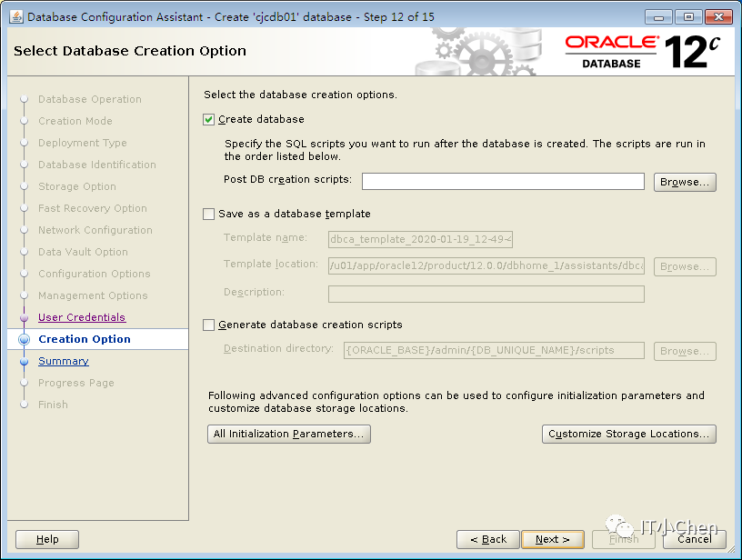
Task: Click 'Select the database creation options.' text
Action: (x=300, y=95)
